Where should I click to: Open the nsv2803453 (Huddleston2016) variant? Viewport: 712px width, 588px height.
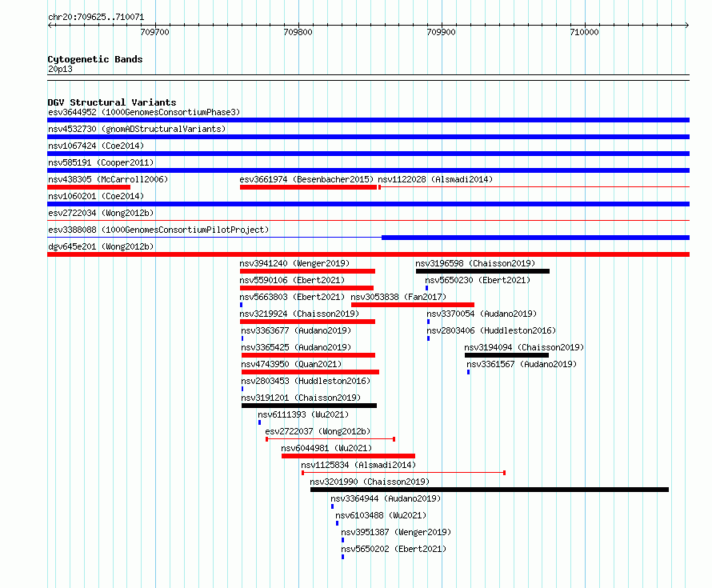306,381
